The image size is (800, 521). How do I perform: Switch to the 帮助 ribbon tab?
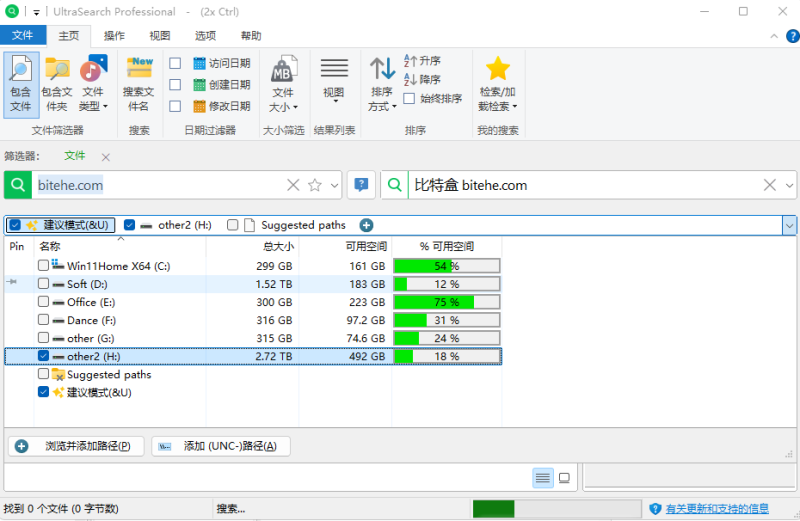(x=251, y=36)
